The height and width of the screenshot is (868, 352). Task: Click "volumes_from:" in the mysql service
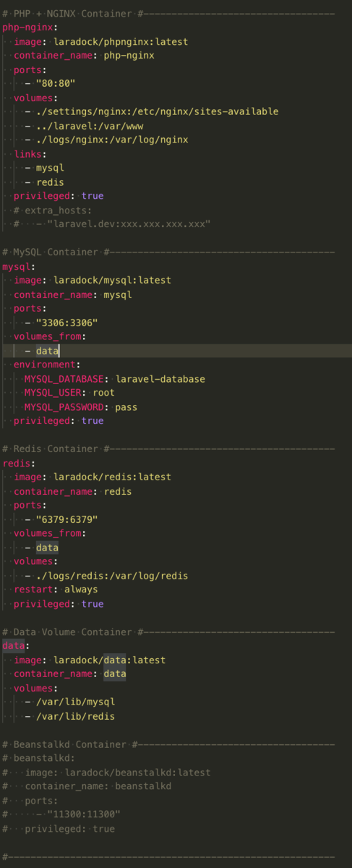[51, 336]
